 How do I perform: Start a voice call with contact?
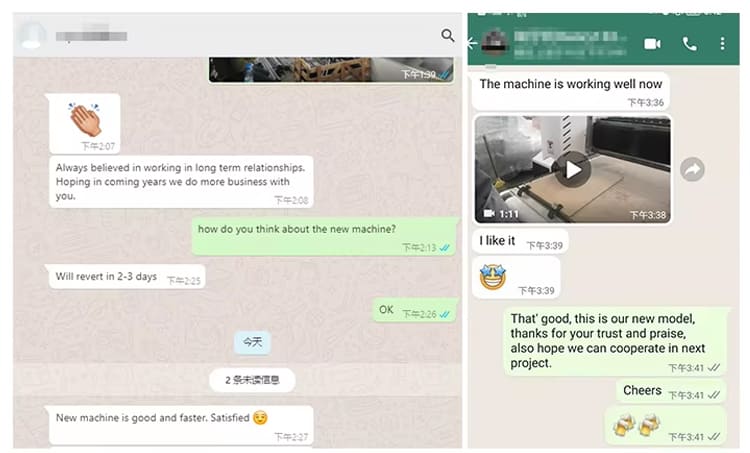[x=689, y=44]
